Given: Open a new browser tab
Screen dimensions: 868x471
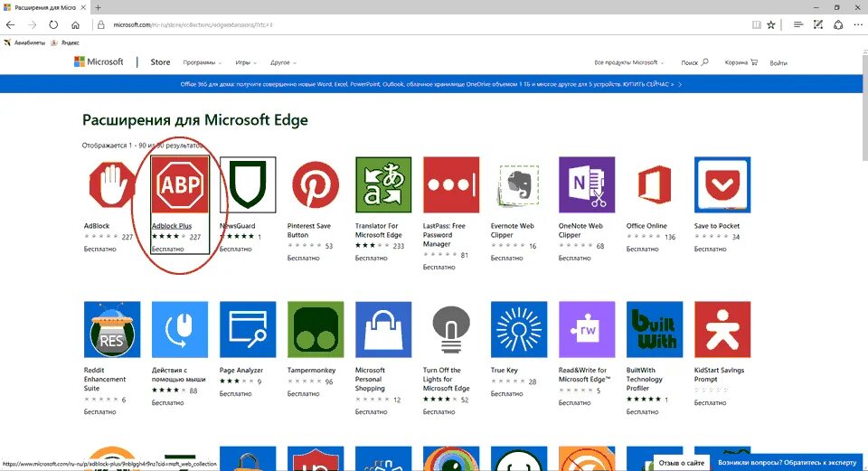Looking at the screenshot, I should [x=98, y=8].
